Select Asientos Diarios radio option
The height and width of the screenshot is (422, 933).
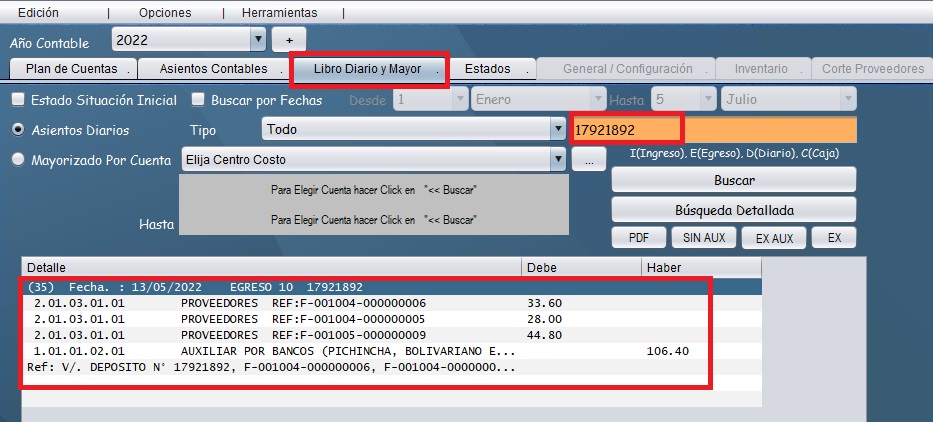18,130
